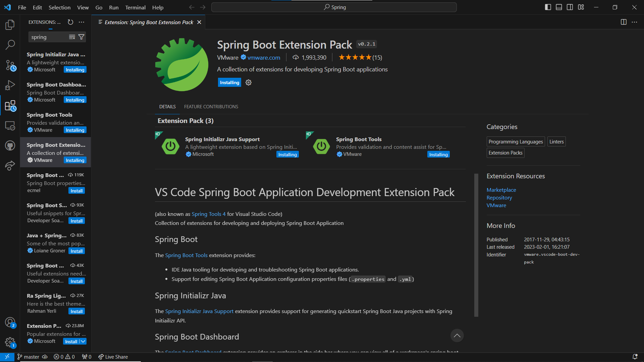Open the Remote Explorer icon

coord(10,126)
